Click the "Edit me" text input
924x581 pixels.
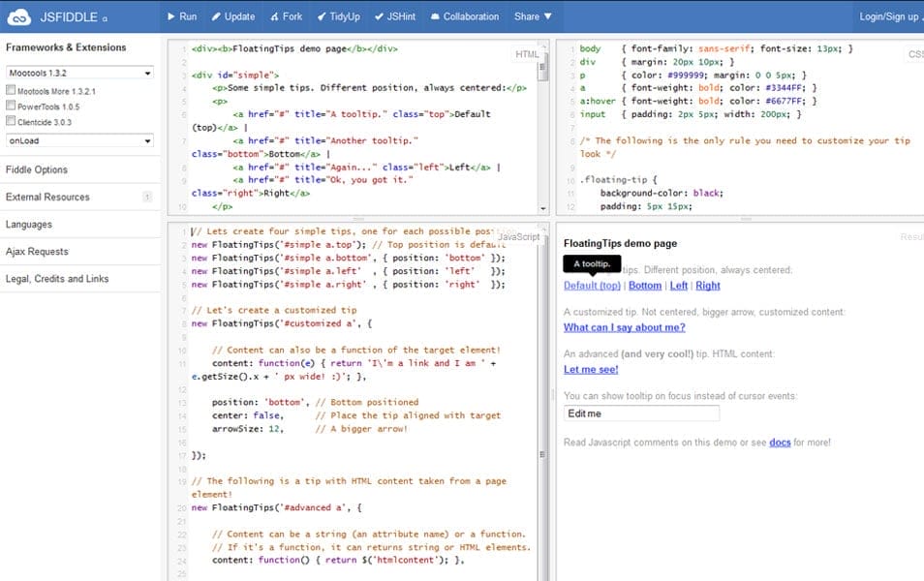tap(641, 413)
